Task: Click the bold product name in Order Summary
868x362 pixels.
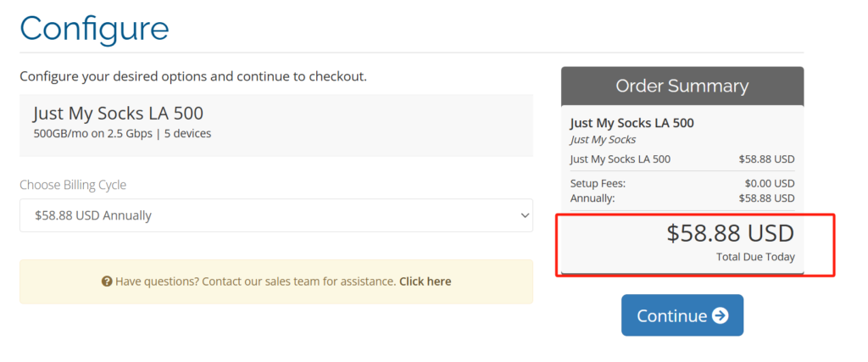Action: coord(632,123)
